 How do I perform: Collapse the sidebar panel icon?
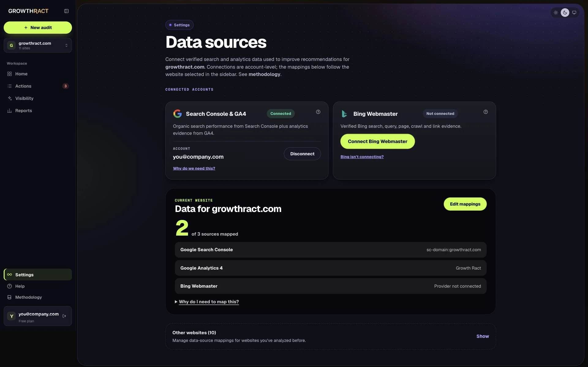click(x=66, y=11)
